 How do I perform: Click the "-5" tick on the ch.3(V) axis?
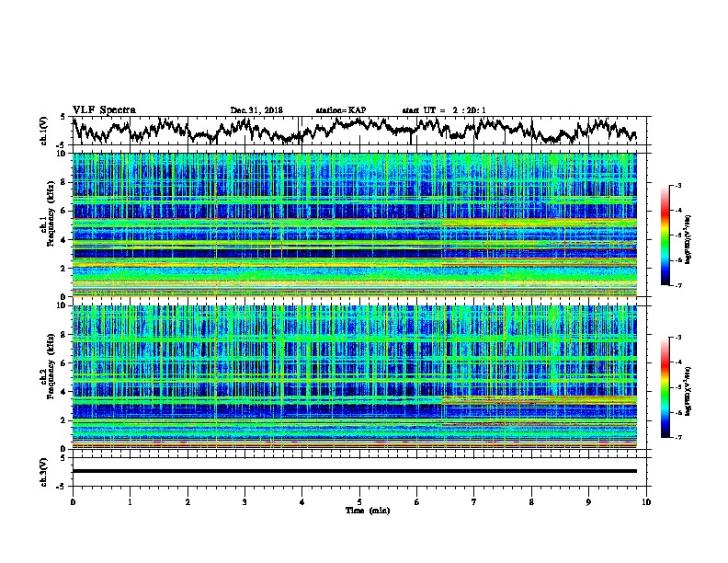tap(63, 487)
